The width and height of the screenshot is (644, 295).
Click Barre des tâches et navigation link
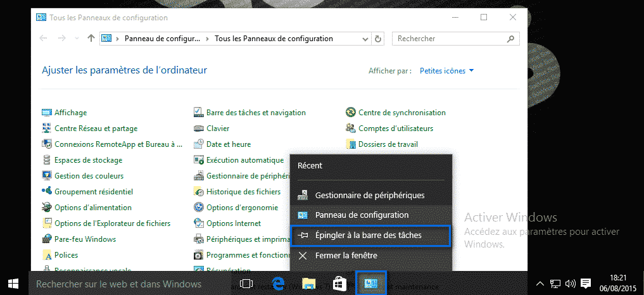click(x=256, y=113)
